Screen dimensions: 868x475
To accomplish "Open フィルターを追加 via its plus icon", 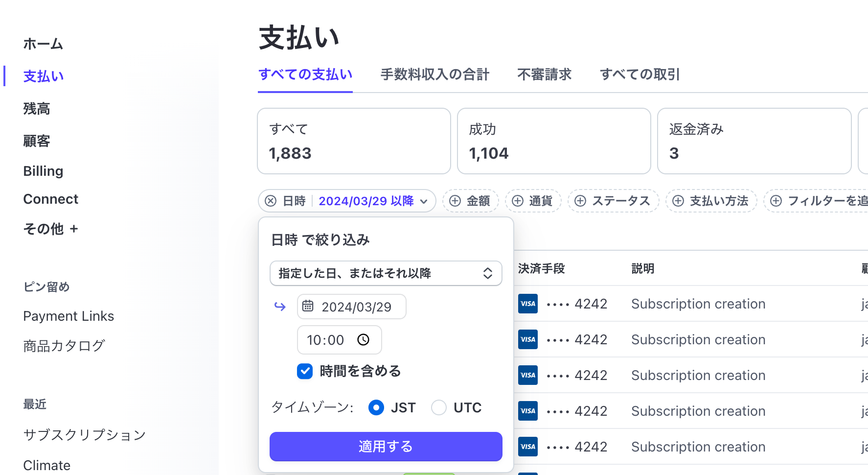I will pos(776,201).
